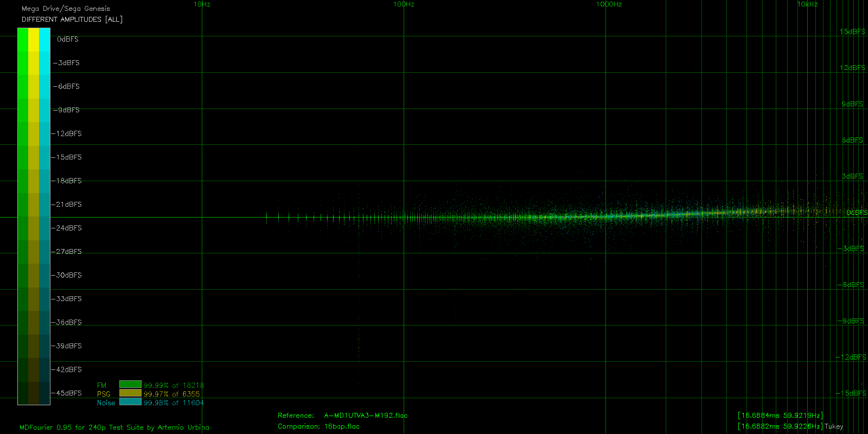
Task: Click the Tukey window label
Action: pos(834,426)
